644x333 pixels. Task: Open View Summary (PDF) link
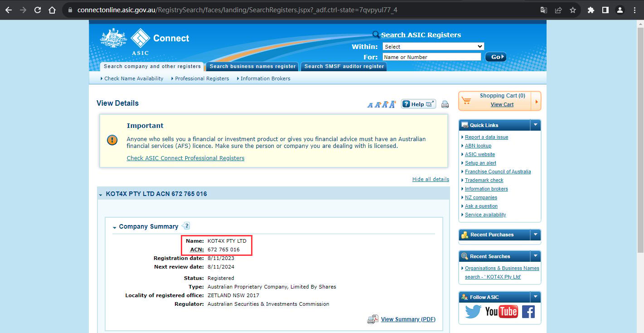(408, 319)
